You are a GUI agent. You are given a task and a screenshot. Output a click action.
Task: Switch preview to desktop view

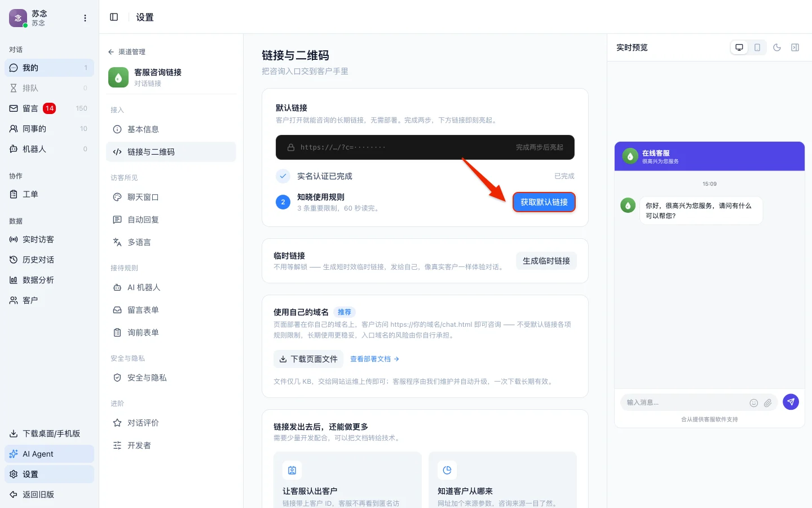(739, 47)
